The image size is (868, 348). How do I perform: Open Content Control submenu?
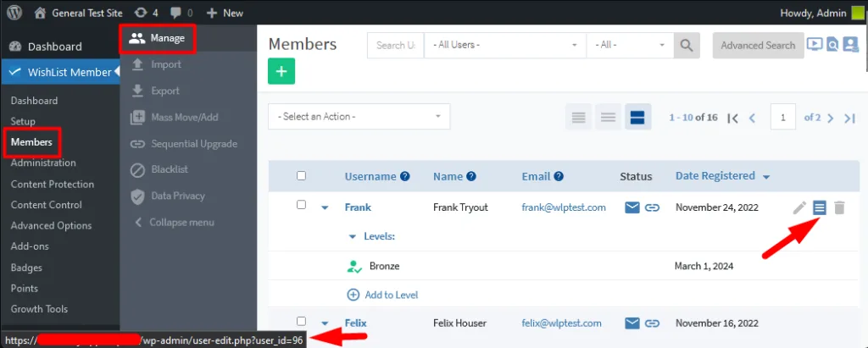(x=47, y=205)
